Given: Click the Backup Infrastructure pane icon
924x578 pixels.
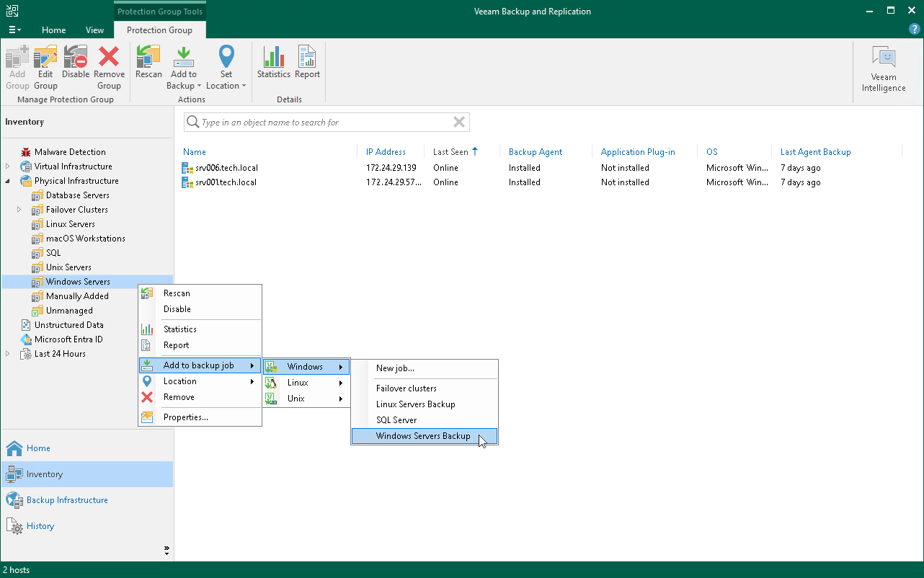Looking at the screenshot, I should (14, 500).
